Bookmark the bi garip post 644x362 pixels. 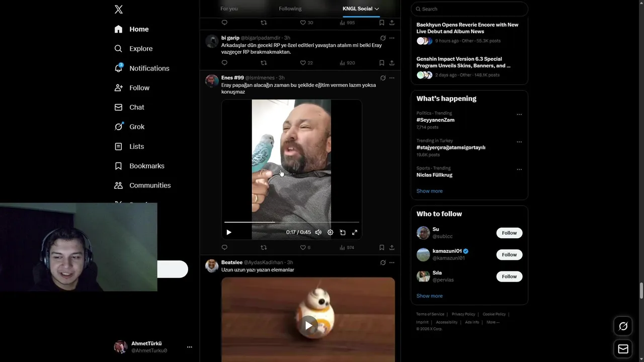[x=382, y=63]
